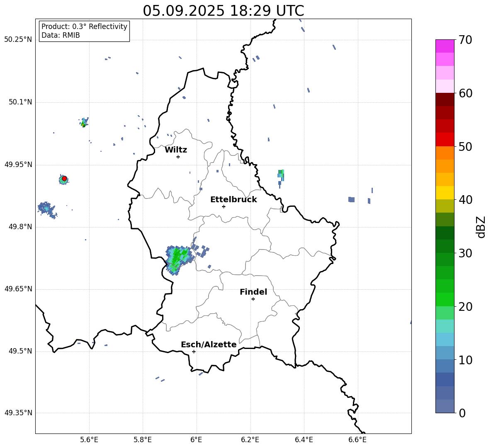Click the Findel station cross marker
The width and height of the screenshot is (491, 448).
click(253, 299)
